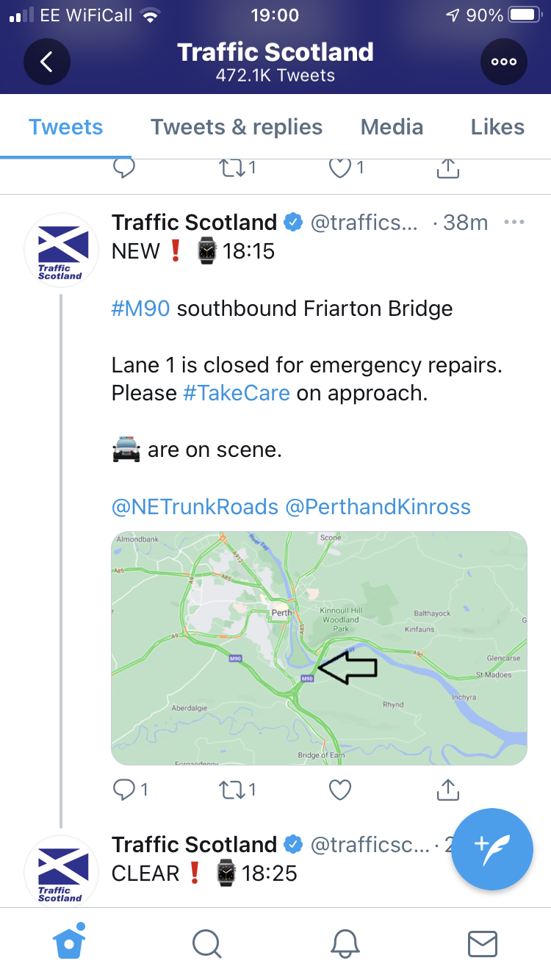This screenshot has height=980, width=551.
Task: Open the Home tab in bottom bar
Action: 70,942
